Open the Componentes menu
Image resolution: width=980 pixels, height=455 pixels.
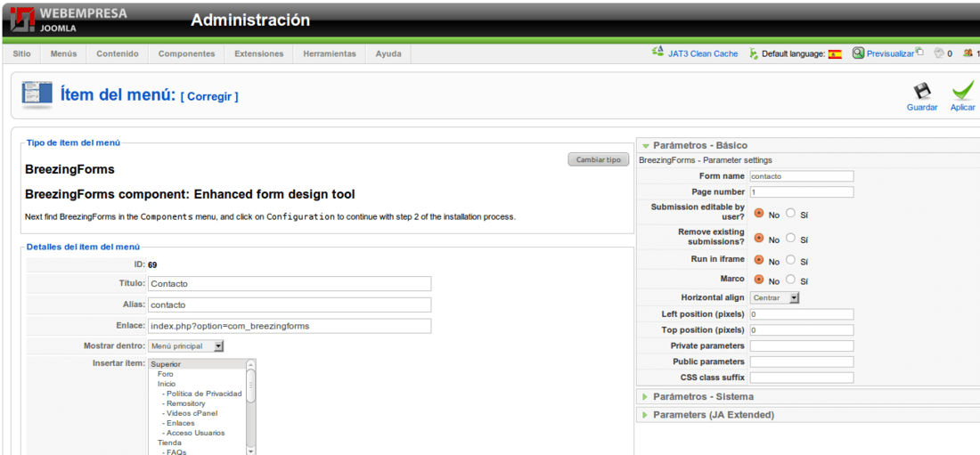187,53
